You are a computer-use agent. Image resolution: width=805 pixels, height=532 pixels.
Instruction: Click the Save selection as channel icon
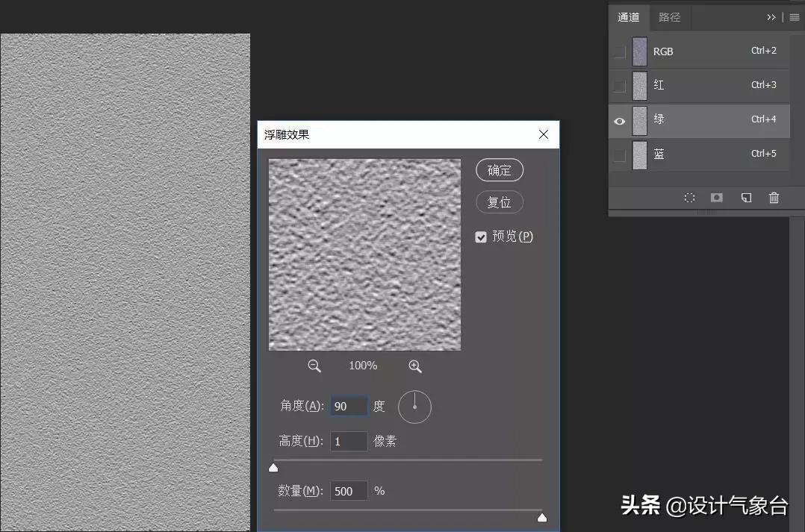pyautogui.click(x=716, y=198)
